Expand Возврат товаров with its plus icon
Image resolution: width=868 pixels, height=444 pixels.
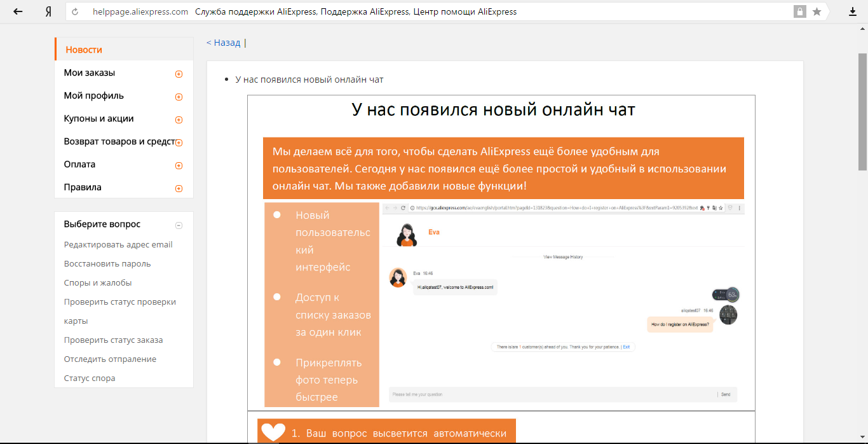point(179,142)
